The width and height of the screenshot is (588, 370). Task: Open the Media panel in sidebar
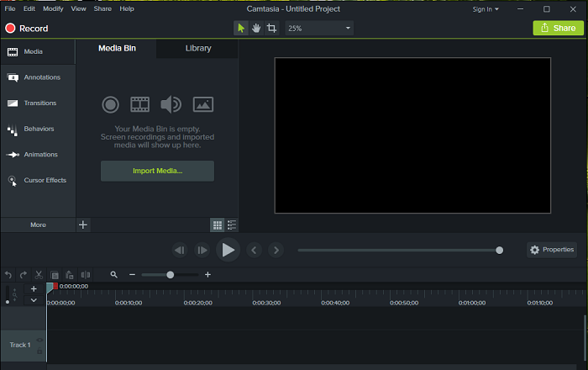tap(38, 52)
